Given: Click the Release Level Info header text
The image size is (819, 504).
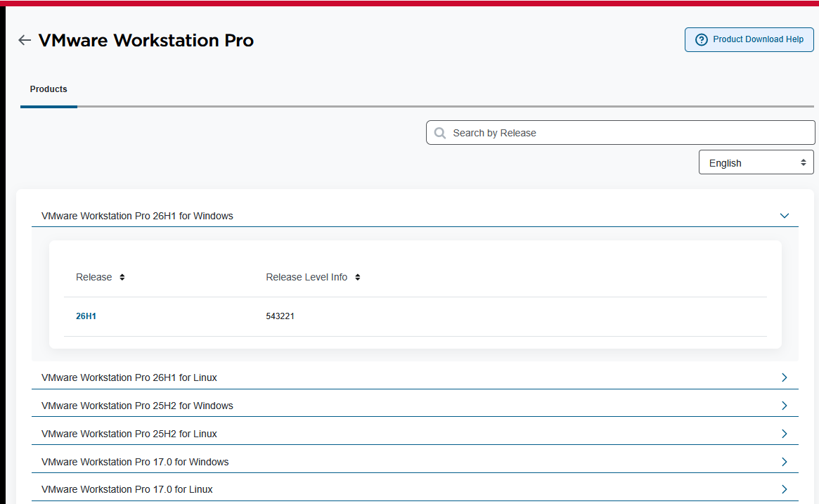Looking at the screenshot, I should coord(307,278).
